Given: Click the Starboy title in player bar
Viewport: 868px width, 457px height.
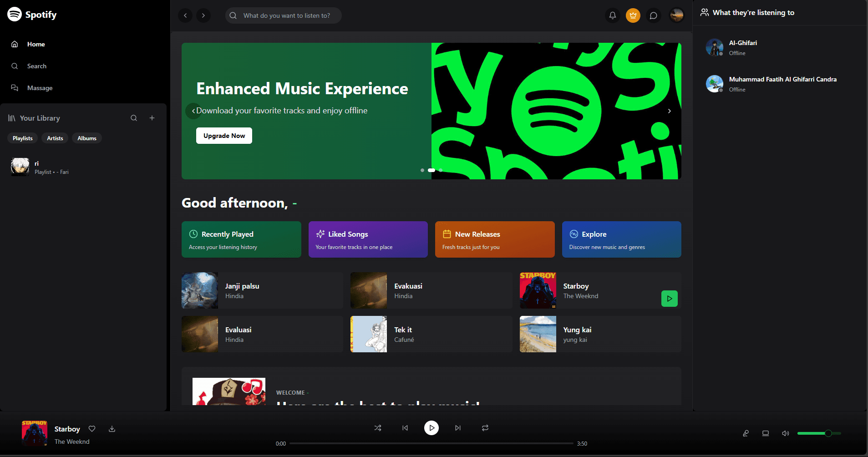Looking at the screenshot, I should (67, 429).
